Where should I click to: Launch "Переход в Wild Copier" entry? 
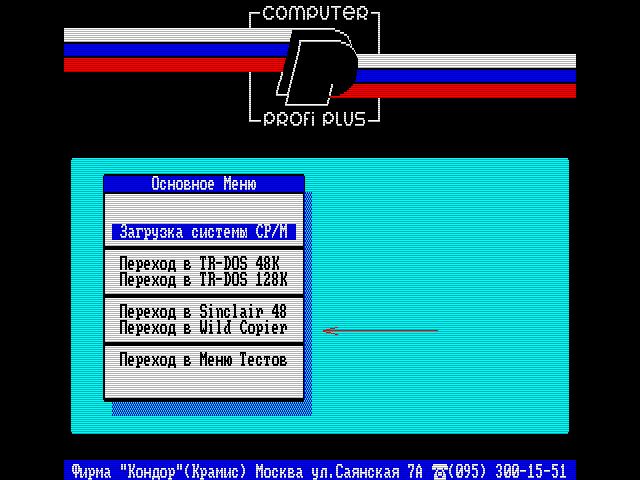tap(203, 327)
